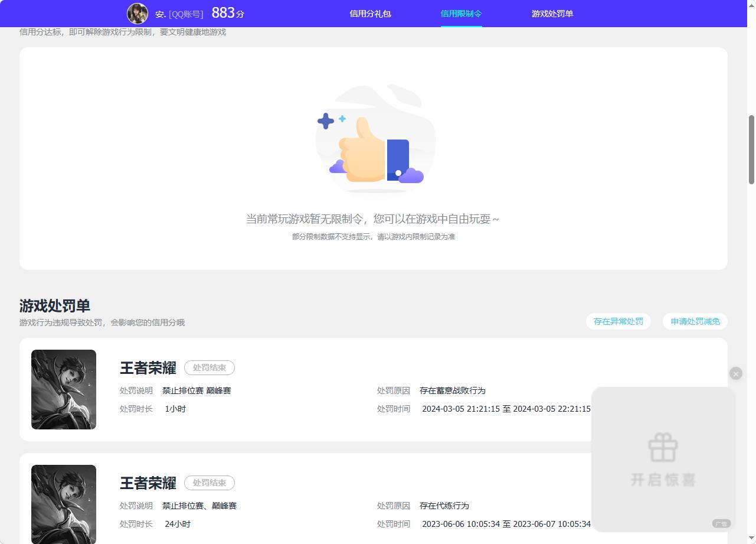
Task: Click the 广告 label on the ad
Action: pos(721,523)
